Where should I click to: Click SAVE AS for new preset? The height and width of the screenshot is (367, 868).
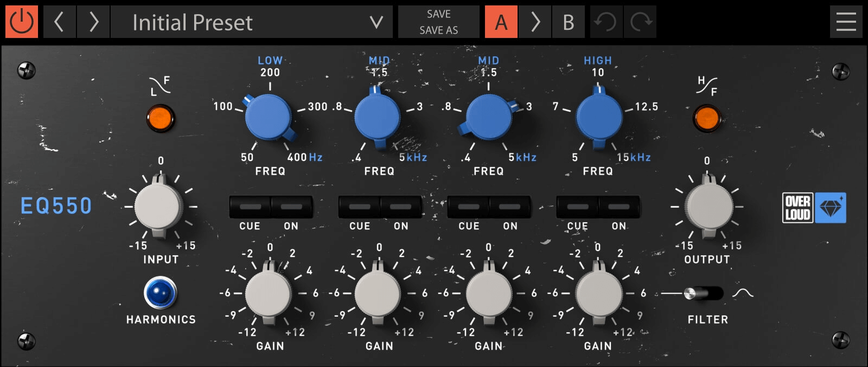(x=438, y=30)
